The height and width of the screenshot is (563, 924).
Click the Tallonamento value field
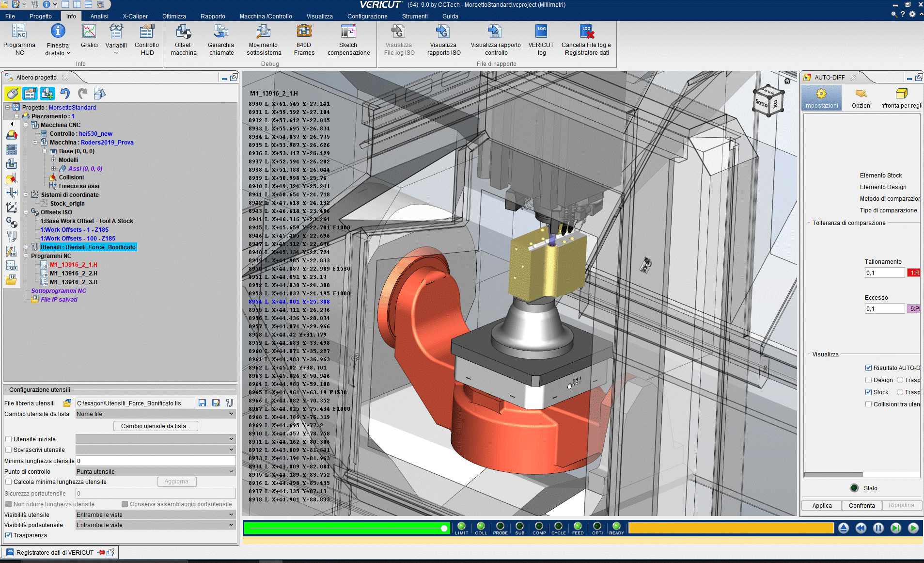[x=885, y=273]
